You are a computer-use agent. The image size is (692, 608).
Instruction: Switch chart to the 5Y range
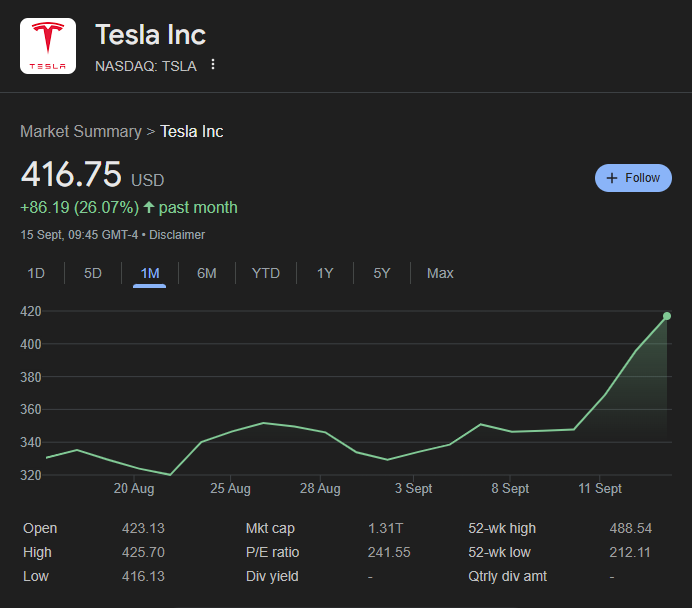[382, 273]
